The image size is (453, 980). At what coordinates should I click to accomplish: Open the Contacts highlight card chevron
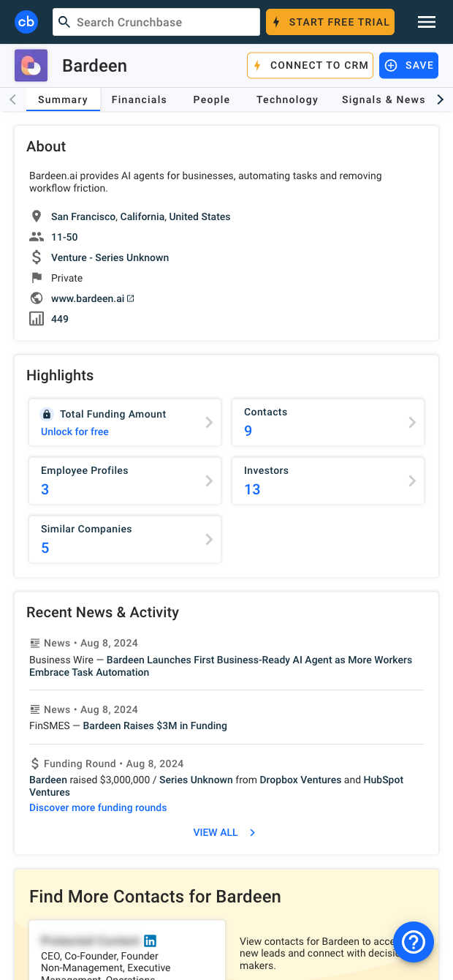(412, 422)
